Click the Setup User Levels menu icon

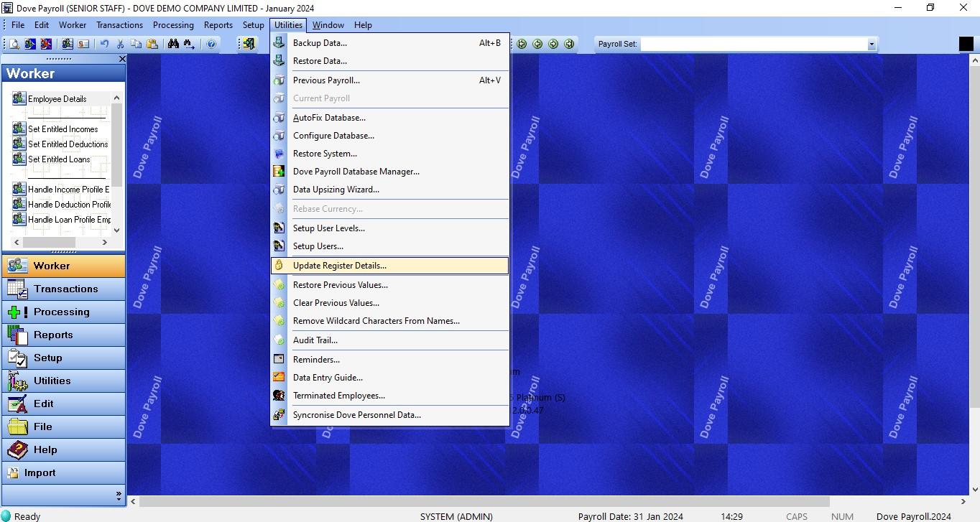[x=279, y=228]
